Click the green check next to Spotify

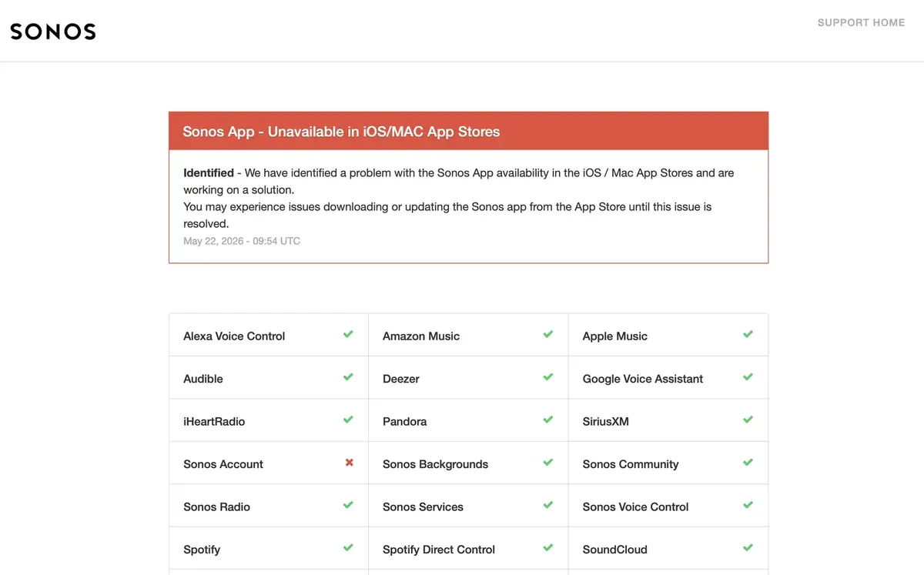348,548
